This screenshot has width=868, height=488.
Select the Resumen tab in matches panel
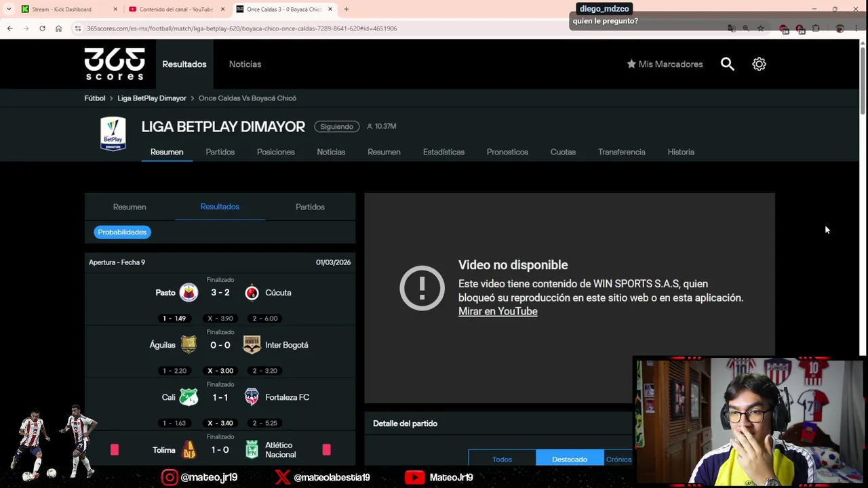pos(130,207)
